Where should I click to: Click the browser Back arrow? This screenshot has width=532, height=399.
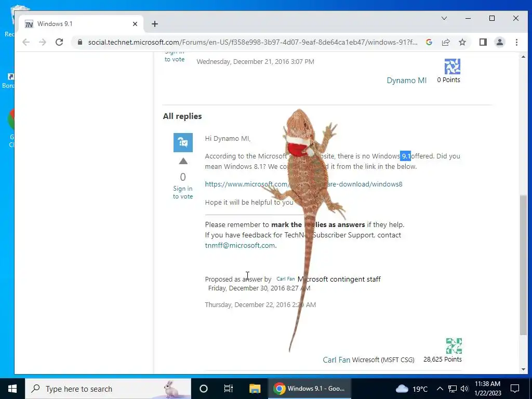(26, 42)
